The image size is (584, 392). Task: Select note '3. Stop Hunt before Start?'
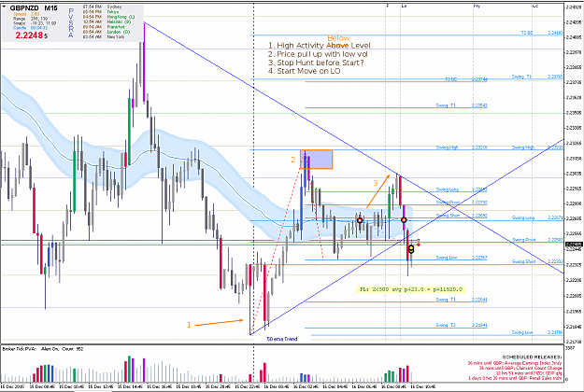(x=316, y=63)
